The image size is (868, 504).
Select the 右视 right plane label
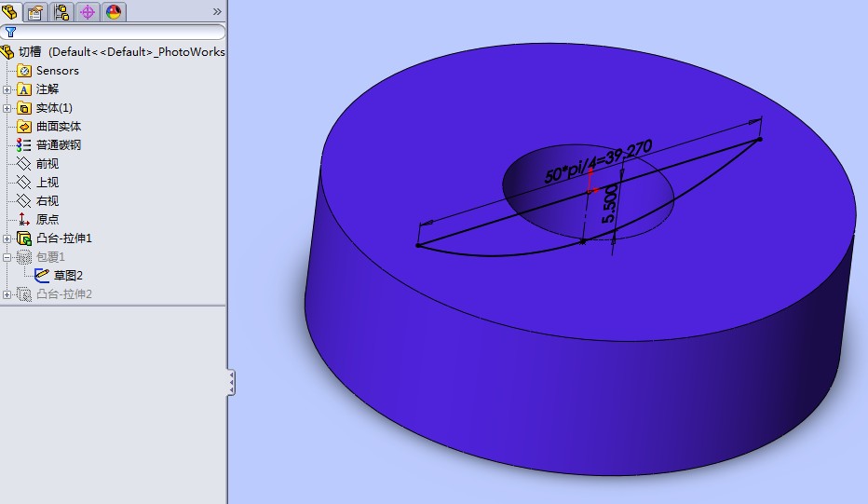[x=47, y=201]
